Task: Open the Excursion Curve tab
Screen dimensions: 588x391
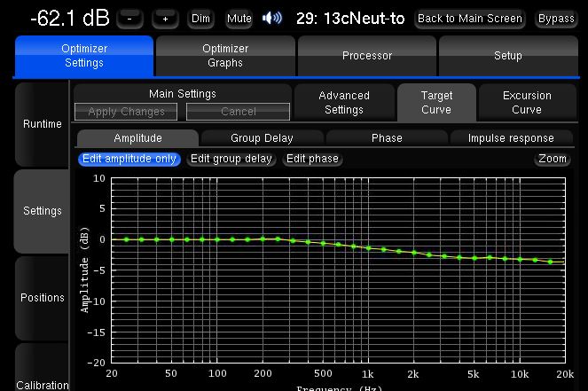Action: click(527, 103)
